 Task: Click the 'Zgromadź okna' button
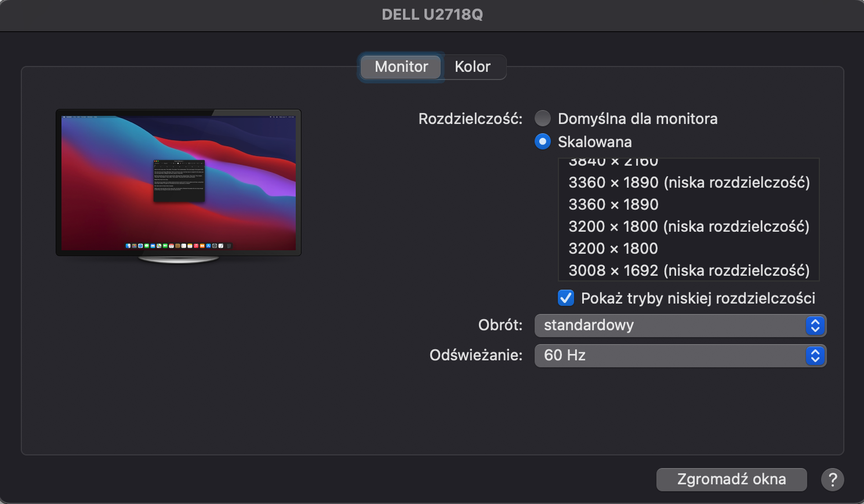731,479
